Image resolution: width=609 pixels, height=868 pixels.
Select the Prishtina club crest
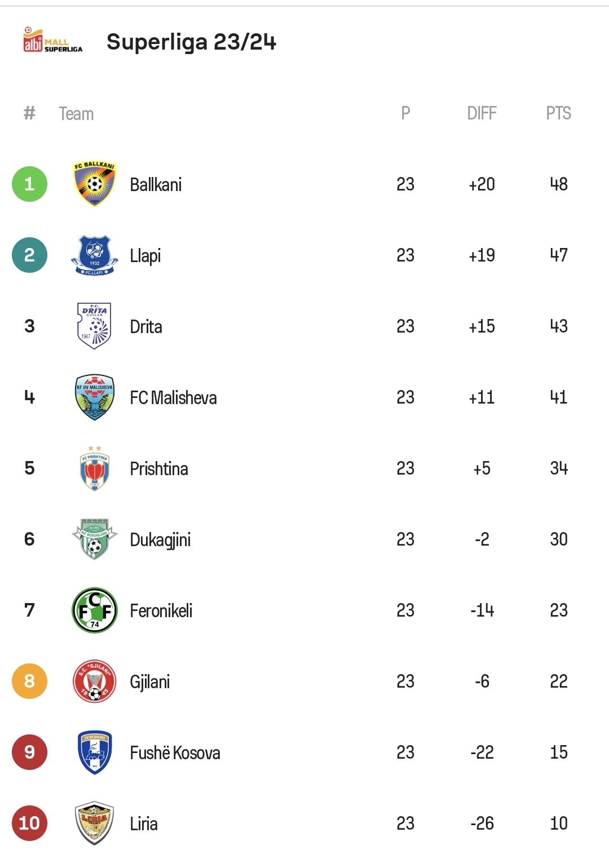pos(95,468)
